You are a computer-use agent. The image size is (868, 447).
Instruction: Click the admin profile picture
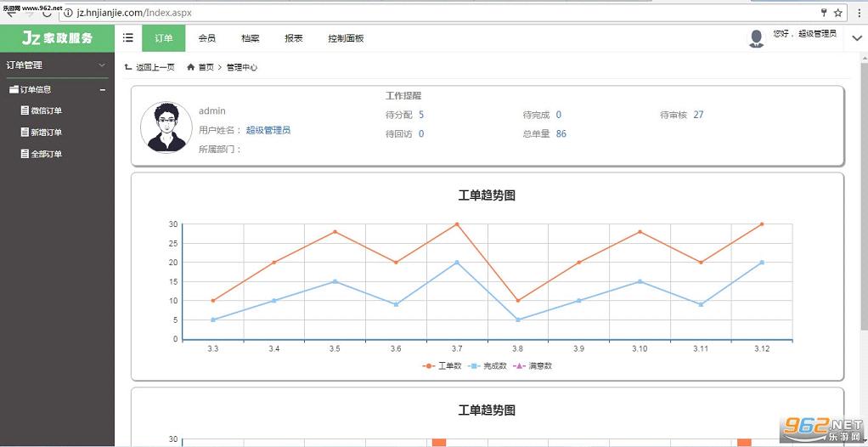pyautogui.click(x=166, y=127)
